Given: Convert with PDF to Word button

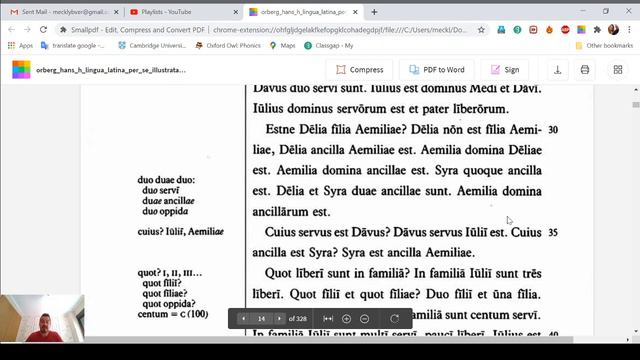Looking at the screenshot, I should [x=437, y=70].
